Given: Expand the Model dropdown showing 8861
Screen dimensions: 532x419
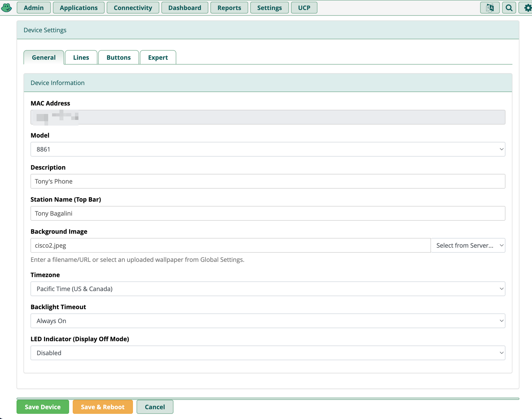Looking at the screenshot, I should 268,149.
